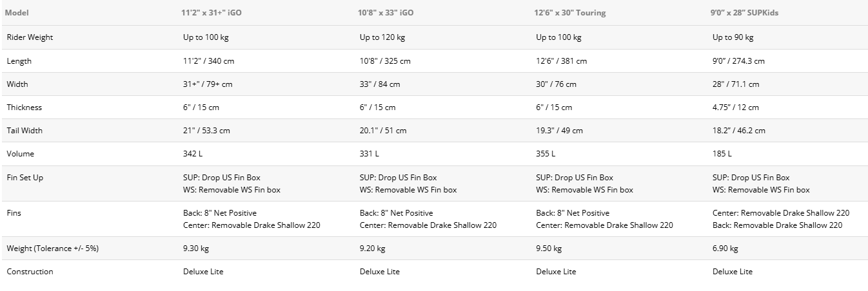Select the 9'0" x 28" SUPKids header
The width and height of the screenshot is (868, 291).
coord(745,13)
